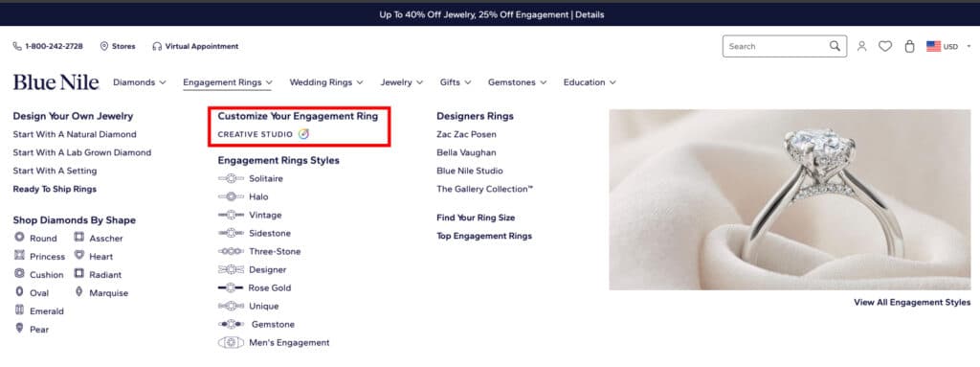Screen dimensions: 980x367
Task: Click the Asscher diamond shape icon
Action: click(78, 238)
